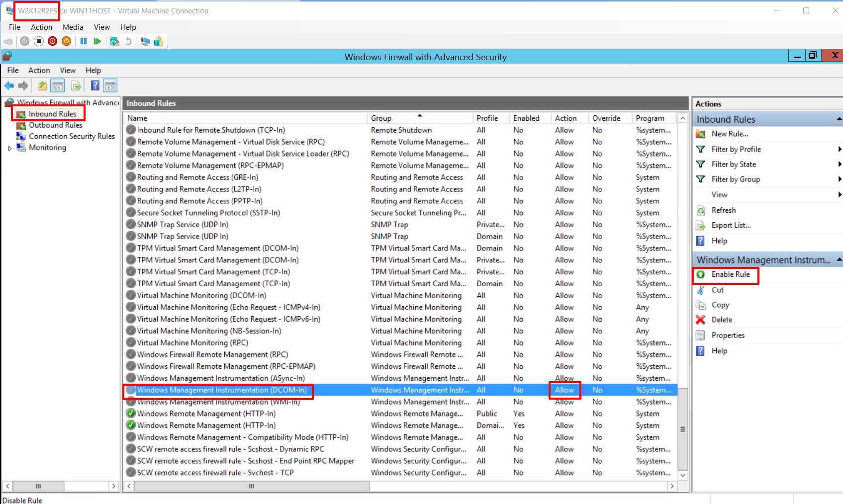Click the firewall icon in the blue title bar
The width and height of the screenshot is (843, 504).
click(7, 56)
